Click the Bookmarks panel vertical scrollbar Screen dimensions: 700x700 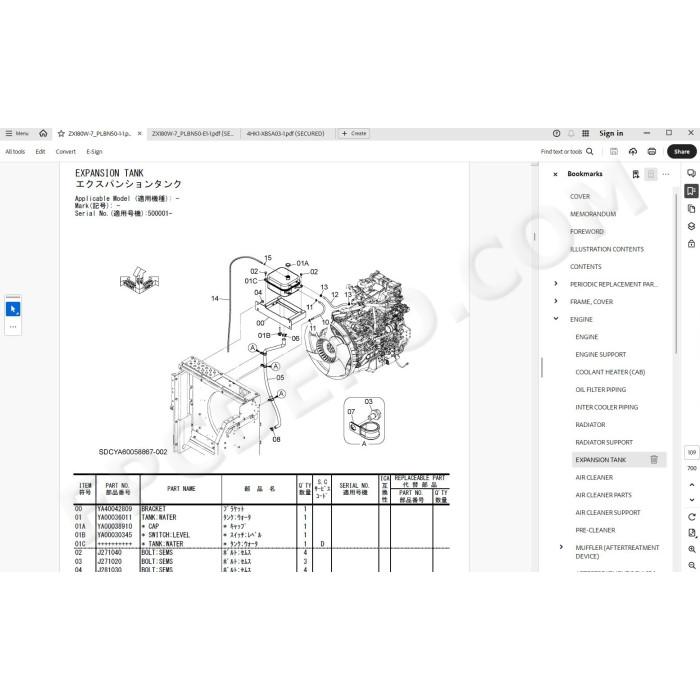click(676, 272)
